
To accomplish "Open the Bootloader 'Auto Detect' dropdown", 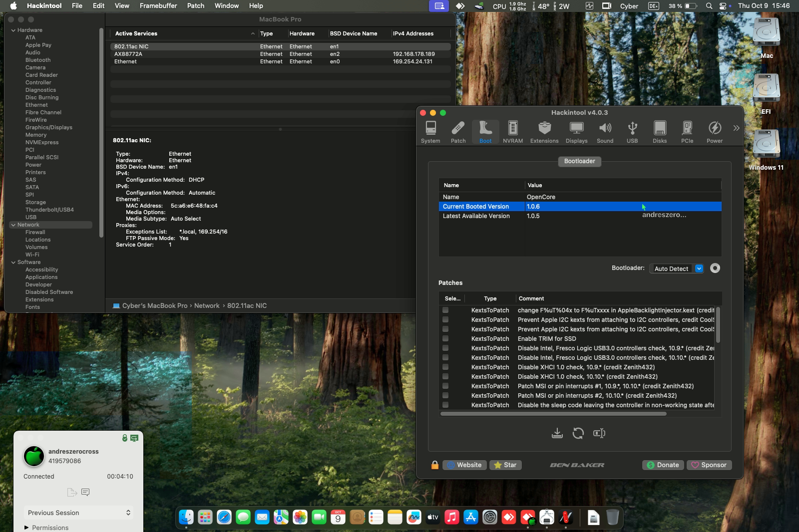I will click(677, 268).
